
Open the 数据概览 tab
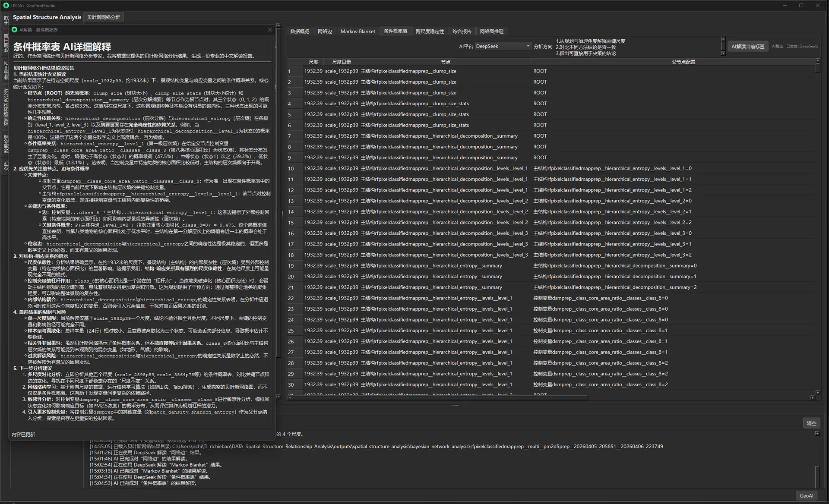pos(300,31)
